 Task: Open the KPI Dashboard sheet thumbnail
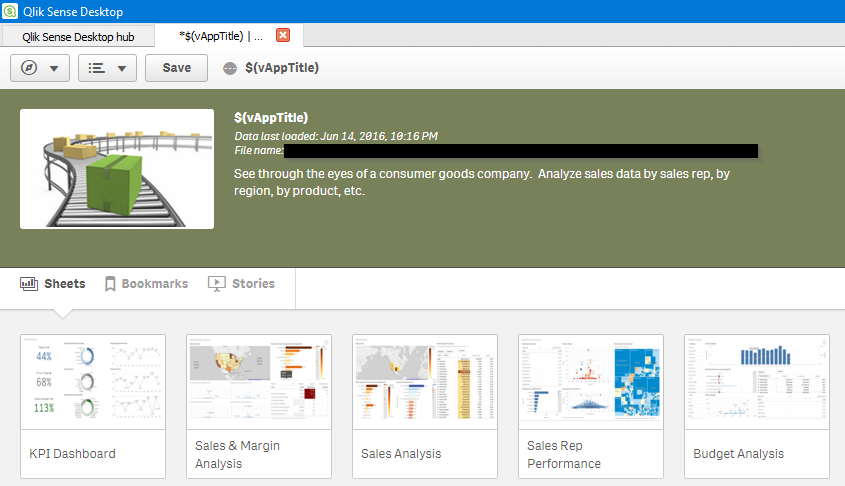(93, 382)
